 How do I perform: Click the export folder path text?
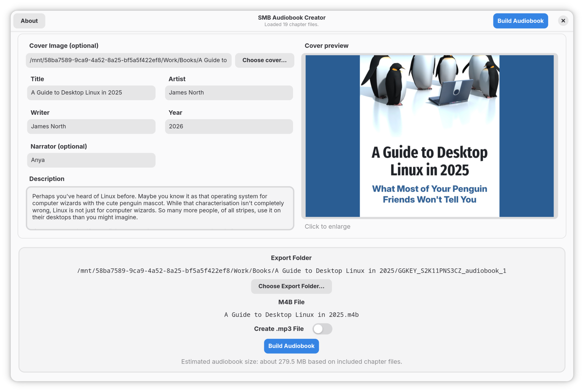point(292,271)
